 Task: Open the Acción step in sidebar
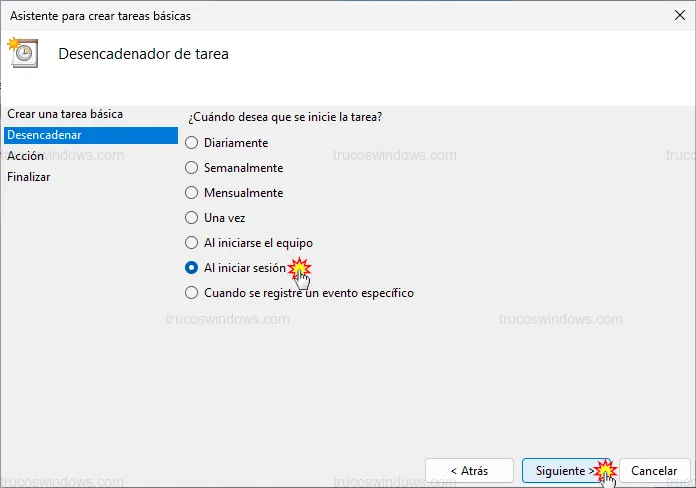coord(26,156)
